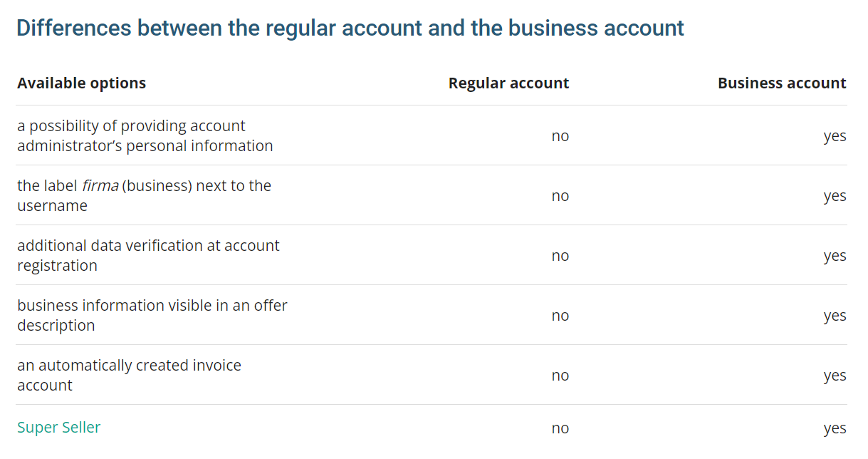The image size is (868, 459).
Task: Click the 'automatically created invoice account' row label
Action: click(129, 375)
